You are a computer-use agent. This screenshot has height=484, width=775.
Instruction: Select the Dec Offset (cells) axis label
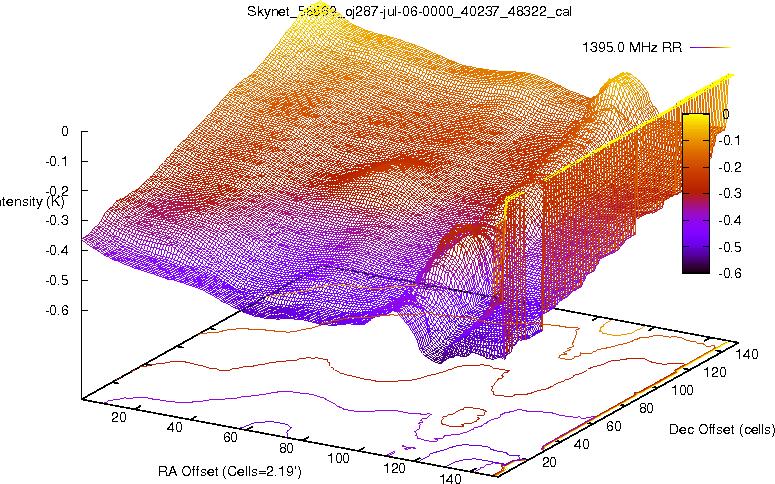point(722,429)
